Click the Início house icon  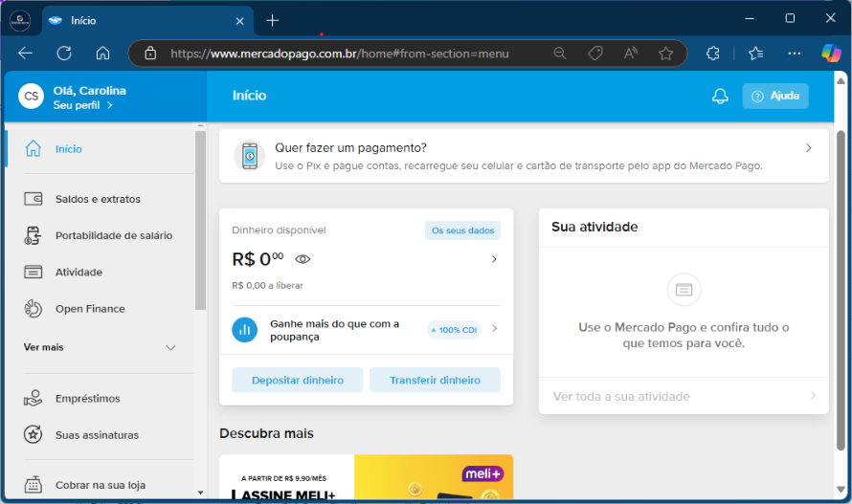tap(34, 148)
